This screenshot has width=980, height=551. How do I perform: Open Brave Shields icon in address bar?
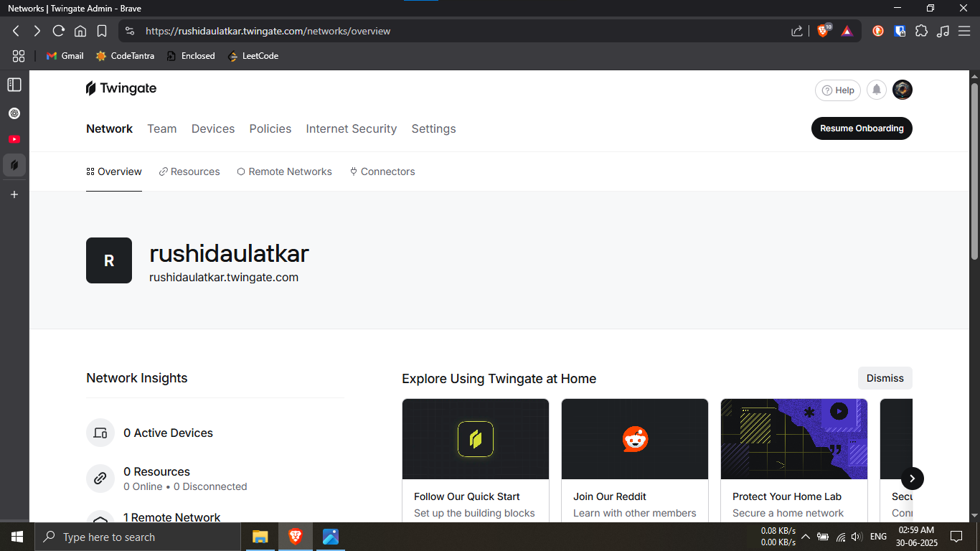tap(824, 31)
